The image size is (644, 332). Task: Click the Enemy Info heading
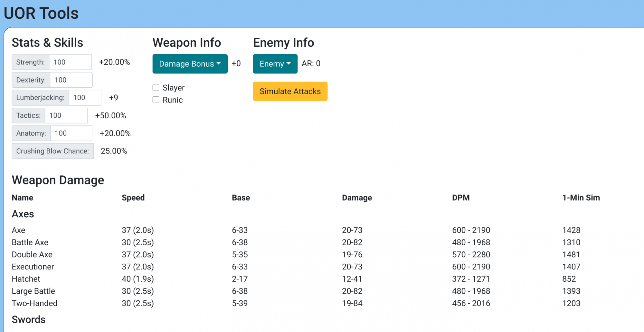[283, 43]
